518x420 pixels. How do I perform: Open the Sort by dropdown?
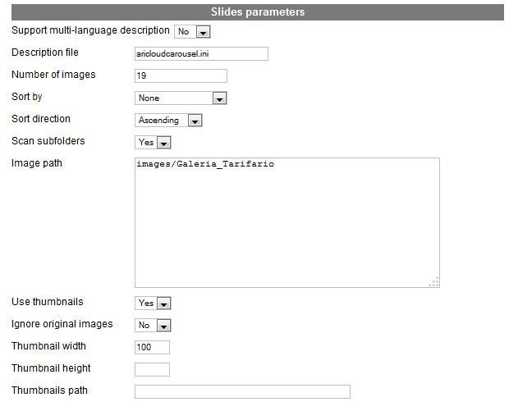click(x=181, y=98)
